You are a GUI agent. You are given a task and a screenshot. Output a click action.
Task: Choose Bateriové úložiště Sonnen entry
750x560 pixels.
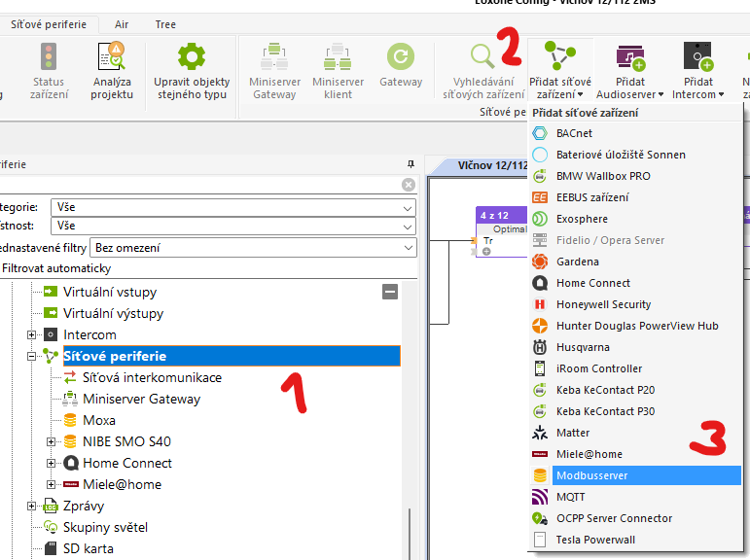tap(635, 155)
